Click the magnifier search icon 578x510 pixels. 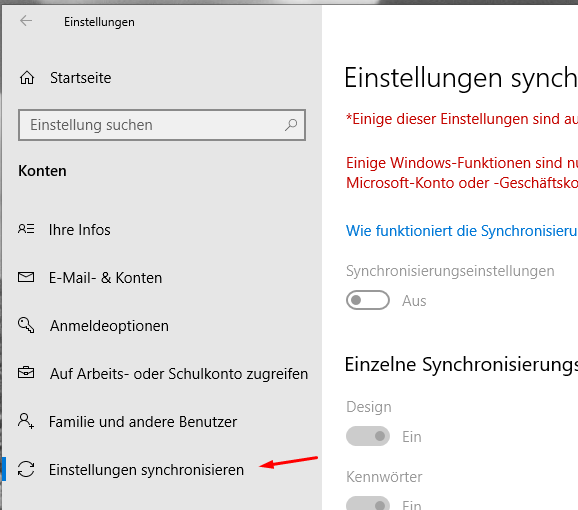coord(291,125)
